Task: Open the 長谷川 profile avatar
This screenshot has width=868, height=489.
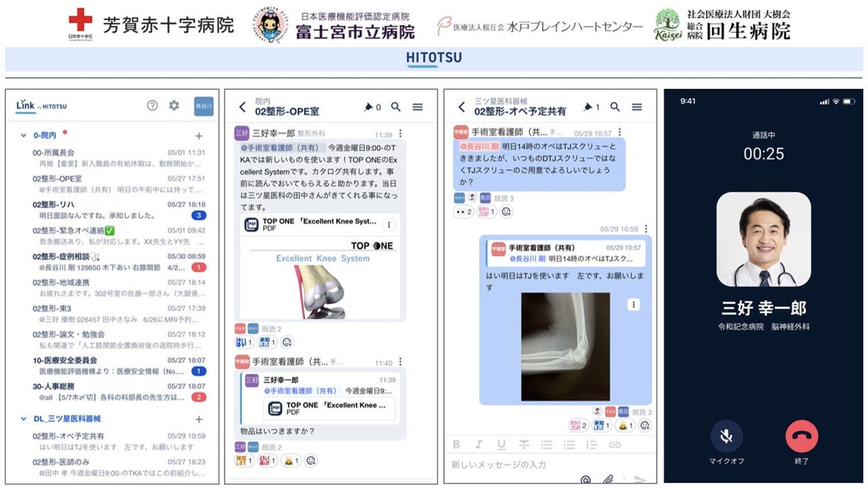Action: coord(204,106)
